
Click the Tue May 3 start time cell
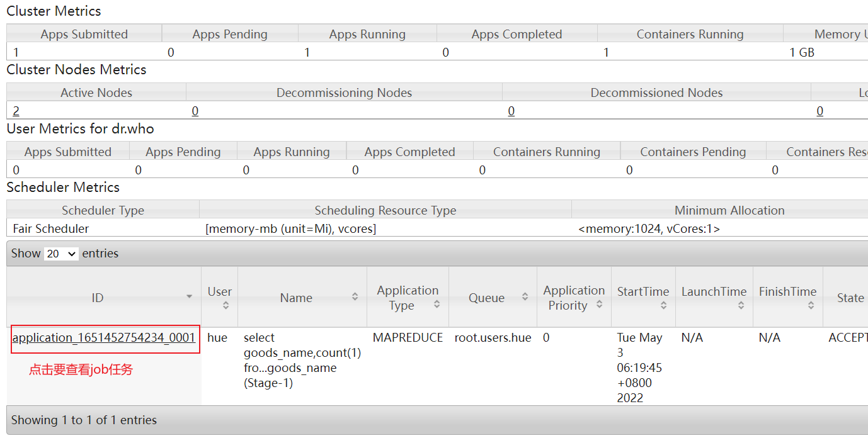pos(640,368)
